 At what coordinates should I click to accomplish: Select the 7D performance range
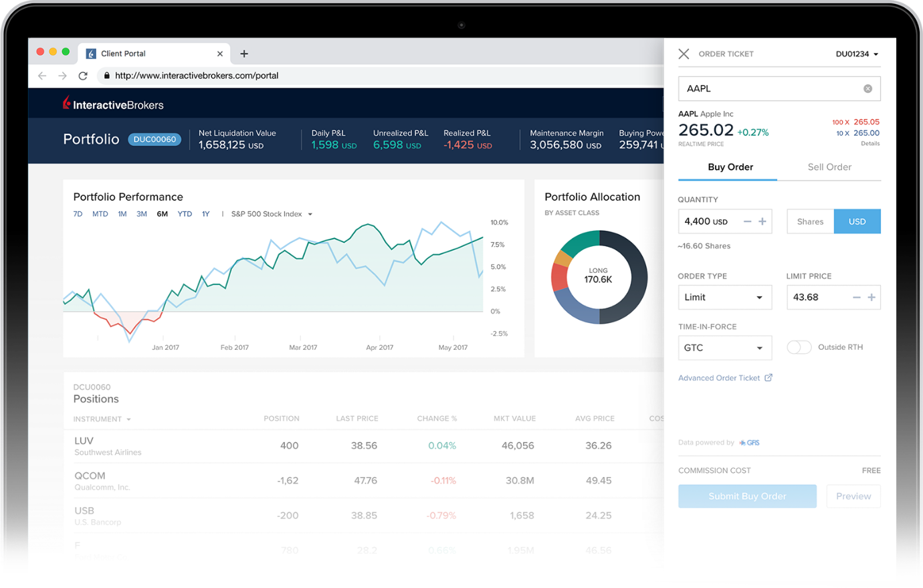78,214
